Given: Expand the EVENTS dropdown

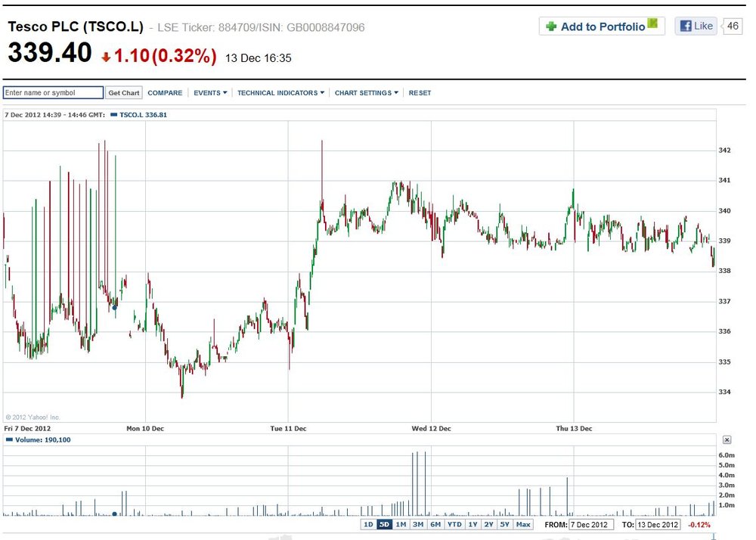Looking at the screenshot, I should point(210,92).
